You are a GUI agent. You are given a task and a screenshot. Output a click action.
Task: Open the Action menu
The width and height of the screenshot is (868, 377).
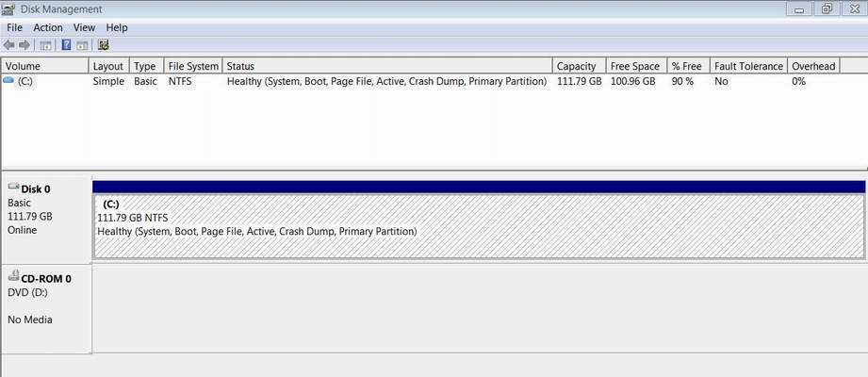click(x=48, y=27)
